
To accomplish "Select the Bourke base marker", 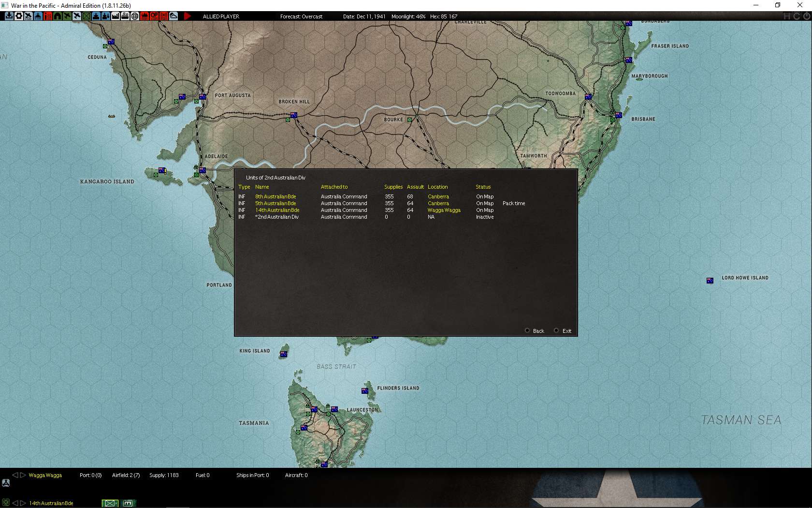I will click(x=409, y=120).
